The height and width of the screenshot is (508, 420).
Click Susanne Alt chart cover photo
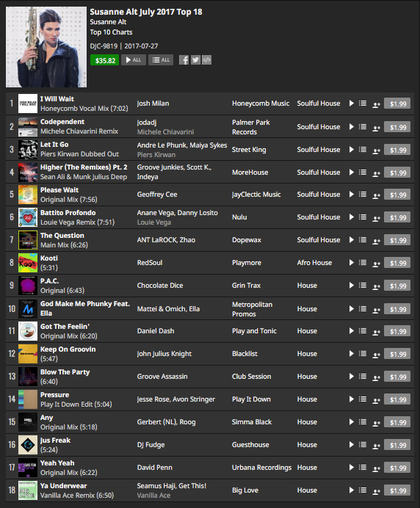click(46, 47)
